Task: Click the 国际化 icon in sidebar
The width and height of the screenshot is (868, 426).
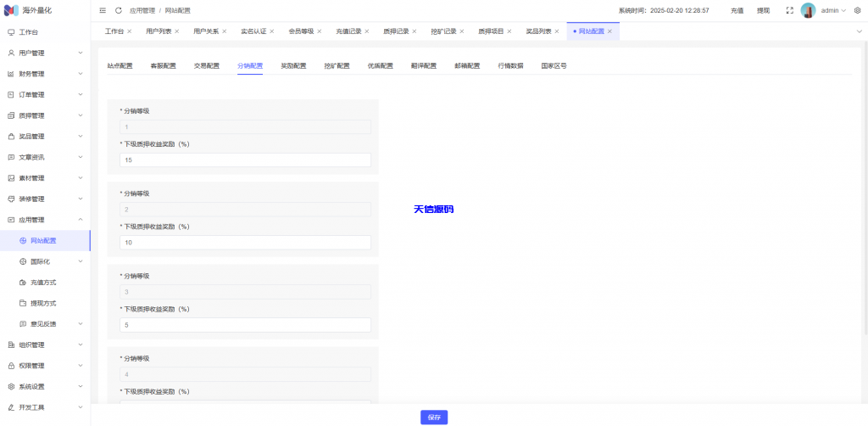Action: (x=23, y=261)
